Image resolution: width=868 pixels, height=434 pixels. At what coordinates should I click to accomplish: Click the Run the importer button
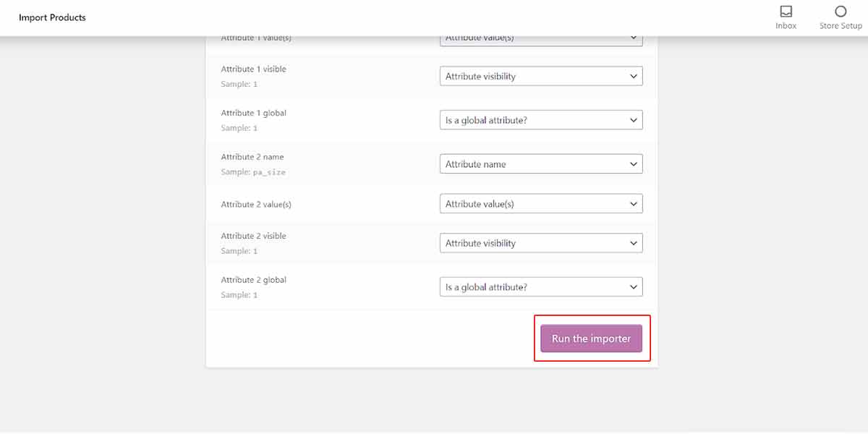pos(592,339)
